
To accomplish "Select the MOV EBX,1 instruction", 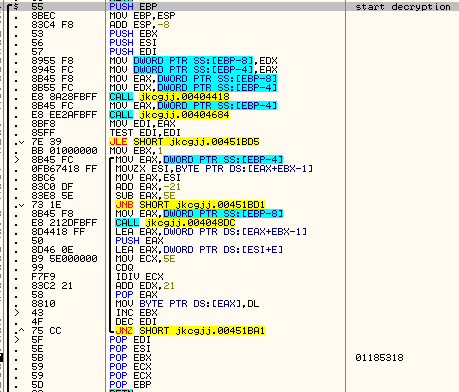I will click(x=136, y=151).
